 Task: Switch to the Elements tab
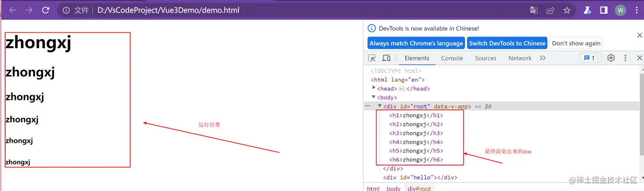pos(417,58)
